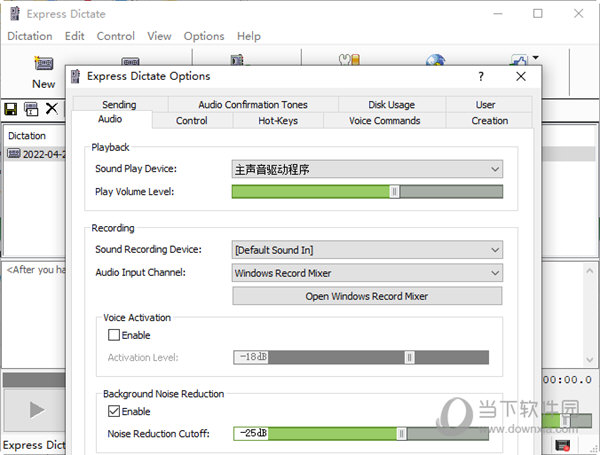Select the 2022-04 dictation list row
Viewport: 600px width, 455px height.
pos(35,154)
